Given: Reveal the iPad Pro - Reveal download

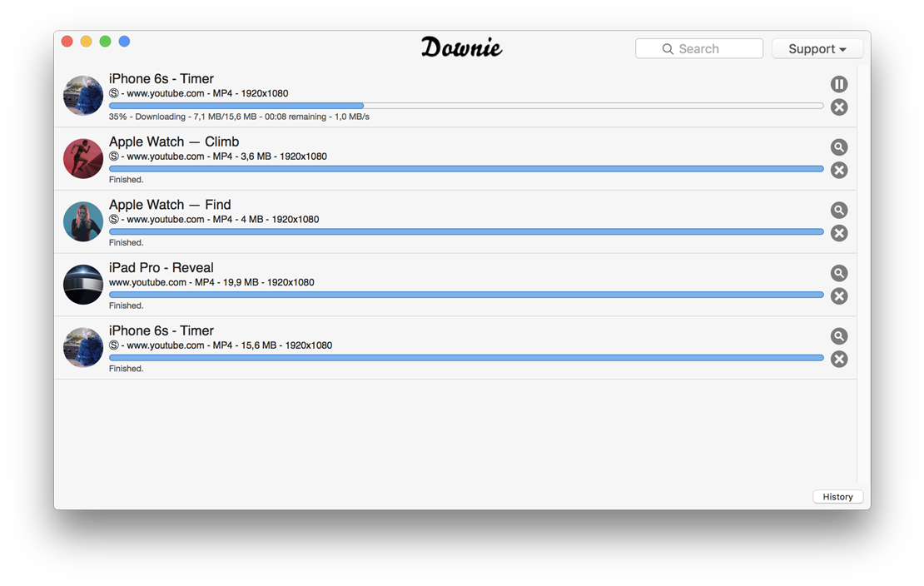Looking at the screenshot, I should point(839,272).
